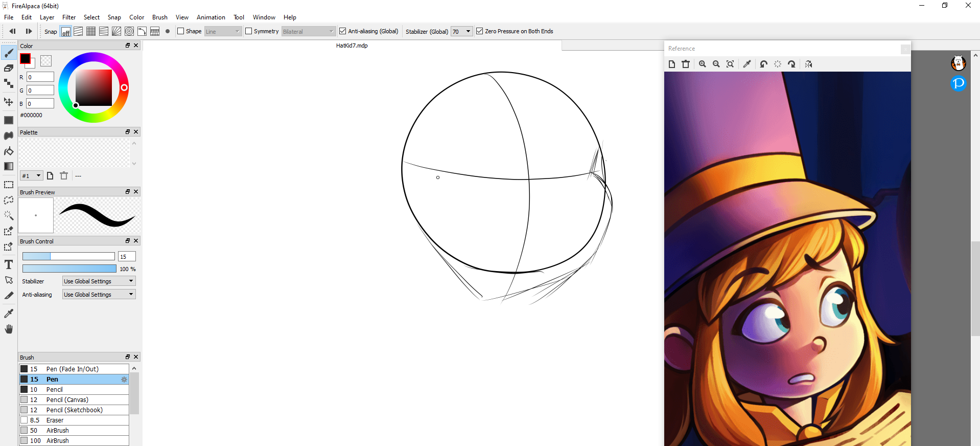The width and height of the screenshot is (980, 446).
Task: Zoom in on the Reference image
Action: click(x=703, y=64)
